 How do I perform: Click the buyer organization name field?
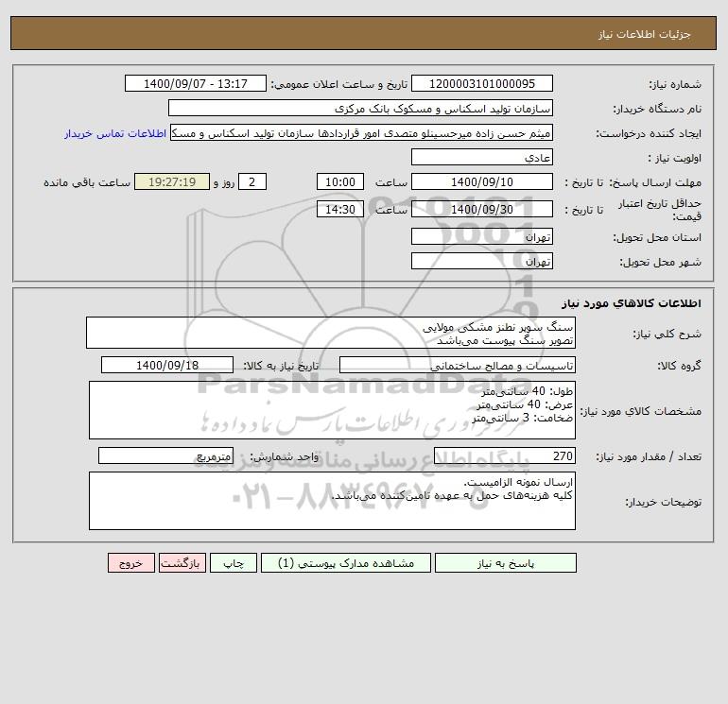pyautogui.click(x=360, y=108)
